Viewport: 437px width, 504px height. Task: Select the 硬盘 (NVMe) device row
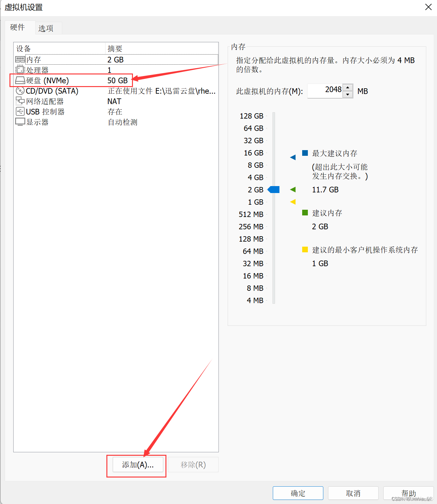(116, 80)
